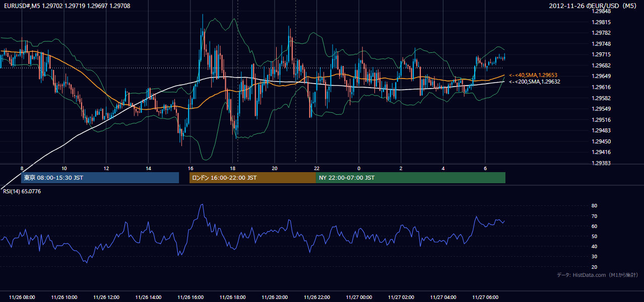Click RSI axis level 30
This screenshot has width=644, height=302.
[x=594, y=257]
